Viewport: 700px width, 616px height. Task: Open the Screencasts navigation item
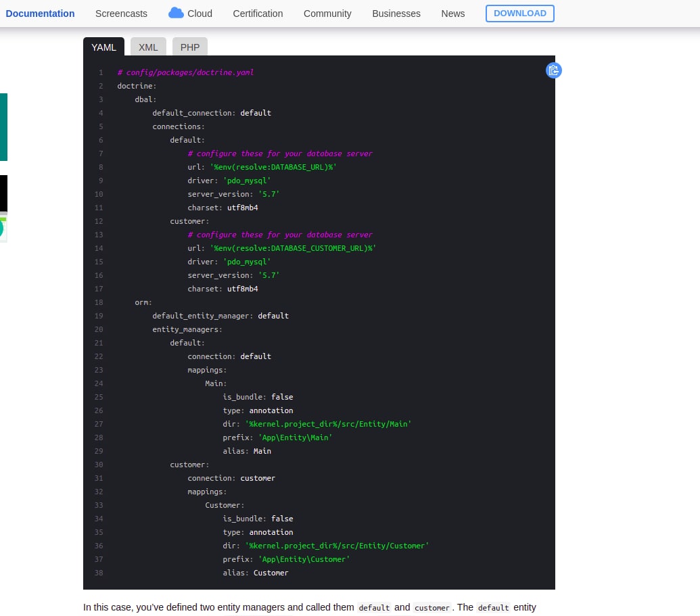[x=121, y=14]
